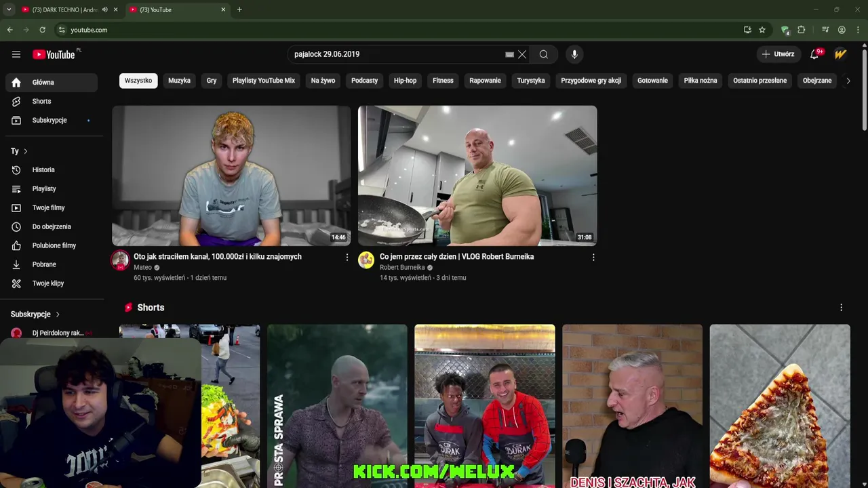Open the Robert Burneika vlog thumbnail

477,176
